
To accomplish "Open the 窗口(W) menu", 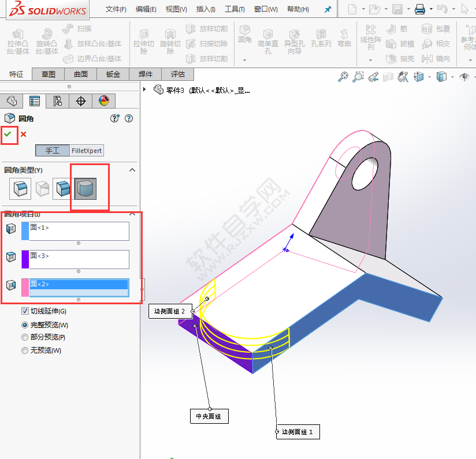I will pos(266,9).
